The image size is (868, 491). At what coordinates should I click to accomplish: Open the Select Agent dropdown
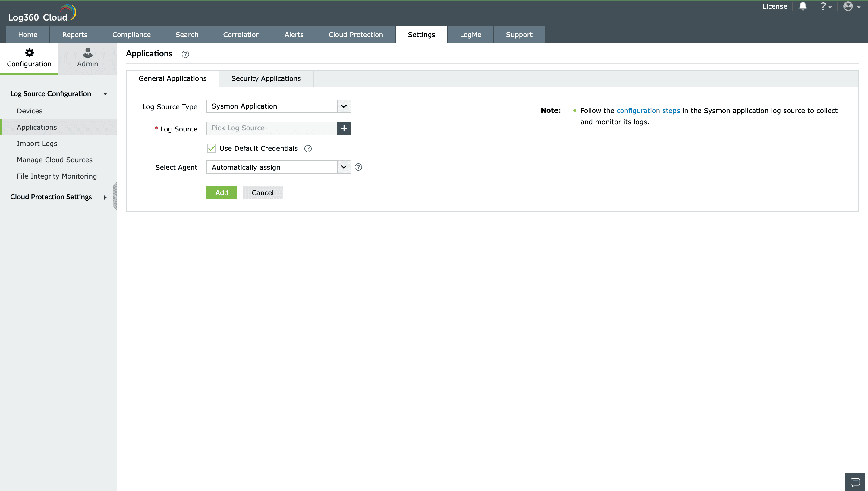(343, 167)
